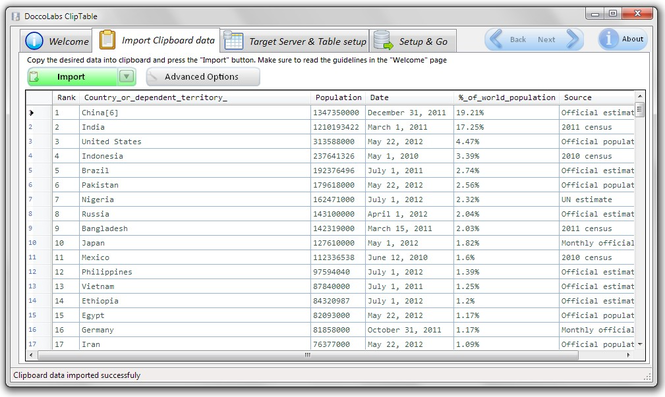Select the Rank column header
Viewport: 665px width, 397px height.
pyautogui.click(x=66, y=98)
